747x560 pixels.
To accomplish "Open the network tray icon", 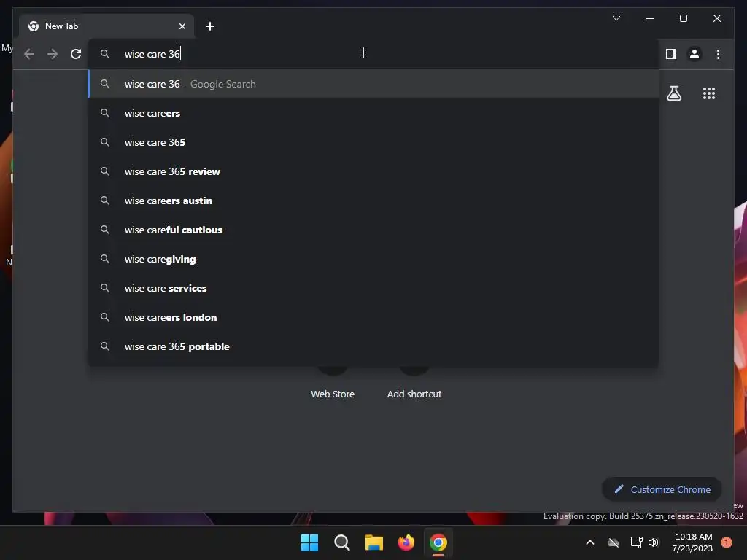I will click(x=636, y=542).
